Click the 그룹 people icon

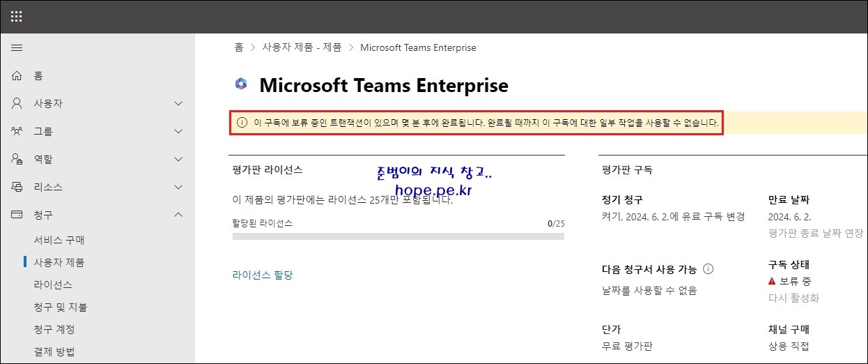pyautogui.click(x=17, y=131)
